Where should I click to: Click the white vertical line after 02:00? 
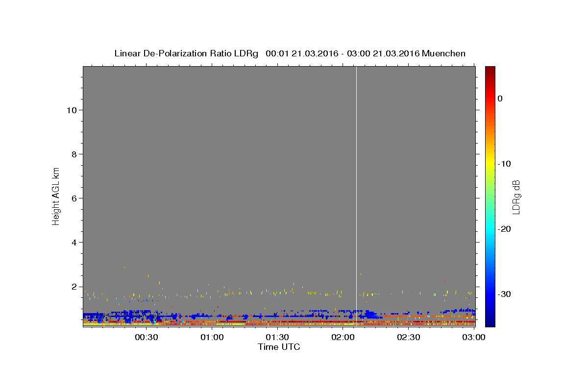[356, 196]
